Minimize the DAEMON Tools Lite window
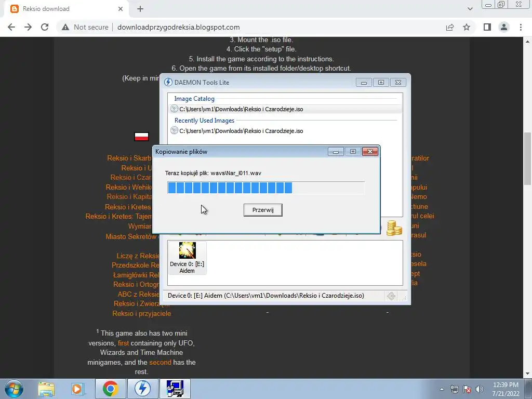532x399 pixels. (x=364, y=83)
